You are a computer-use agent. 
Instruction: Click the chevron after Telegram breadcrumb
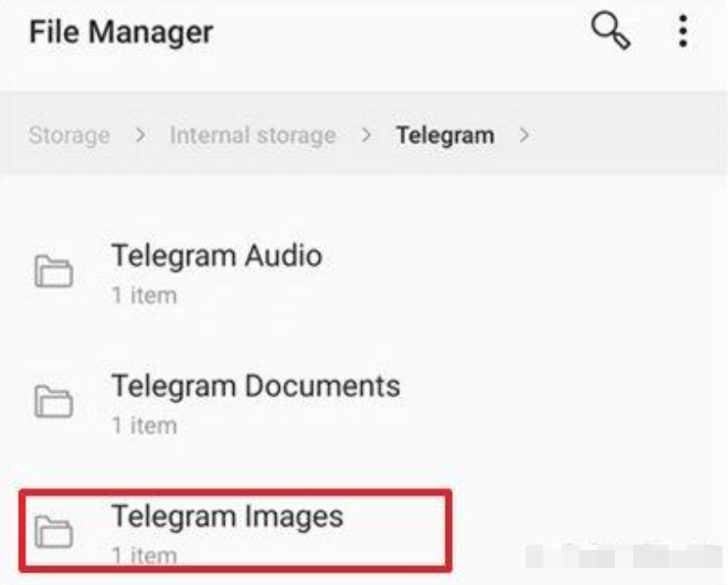click(524, 135)
